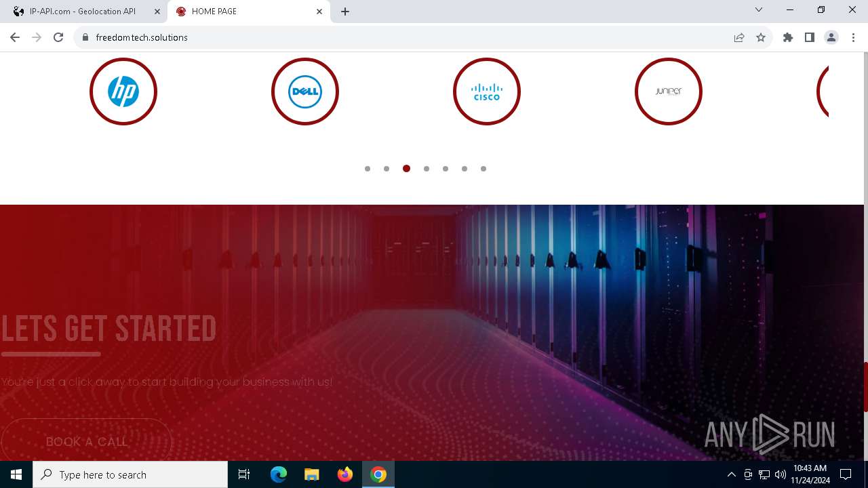
Task: Click the page vertical scrollbar thumb
Action: point(865,387)
